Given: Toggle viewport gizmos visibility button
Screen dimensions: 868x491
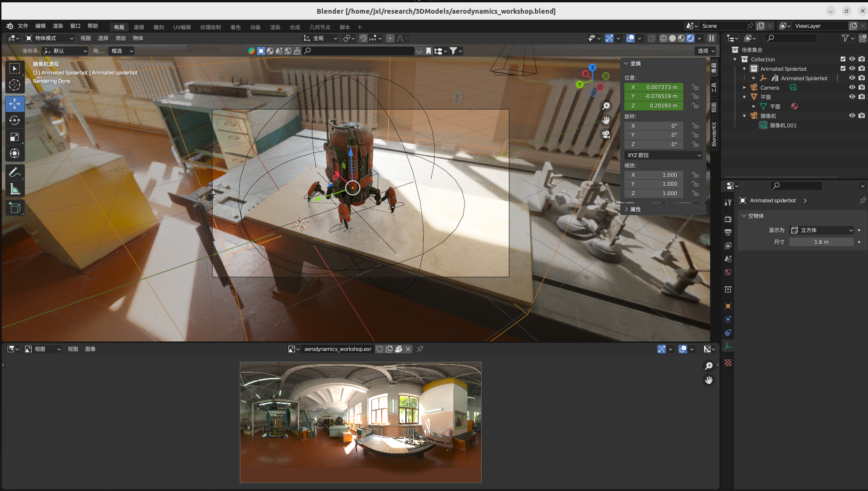Looking at the screenshot, I should [x=609, y=38].
